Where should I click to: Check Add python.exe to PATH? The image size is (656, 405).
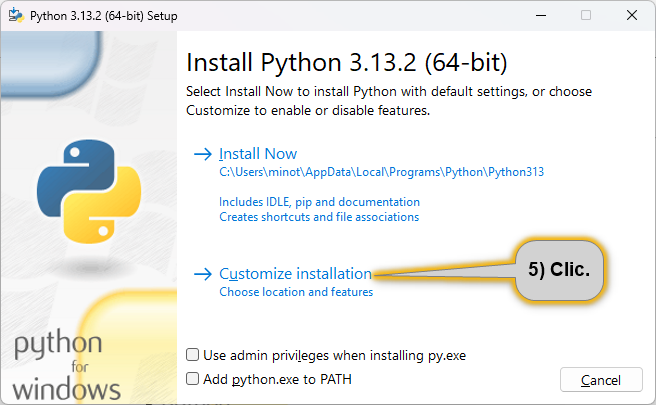pyautogui.click(x=192, y=379)
